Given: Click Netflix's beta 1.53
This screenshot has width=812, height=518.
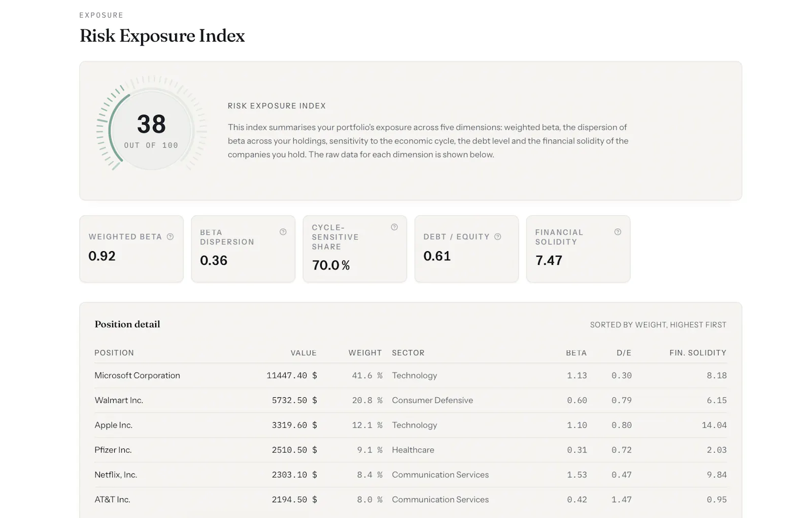Looking at the screenshot, I should tap(577, 475).
